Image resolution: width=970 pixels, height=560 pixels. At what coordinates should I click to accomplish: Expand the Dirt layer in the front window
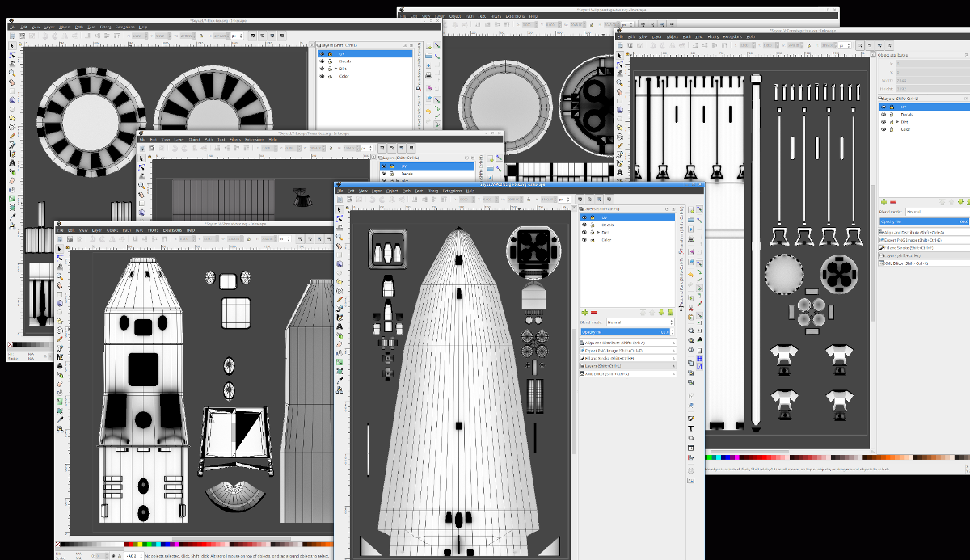tap(597, 233)
